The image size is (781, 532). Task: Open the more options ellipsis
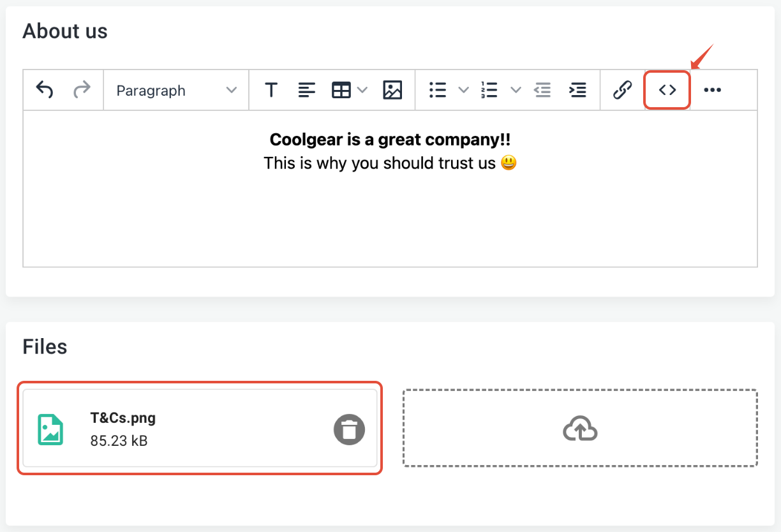(712, 90)
